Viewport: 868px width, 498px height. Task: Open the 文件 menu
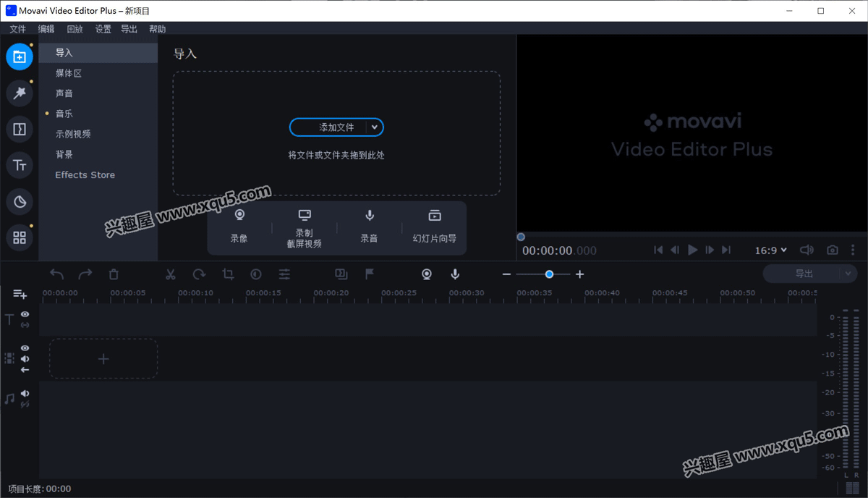(18, 29)
